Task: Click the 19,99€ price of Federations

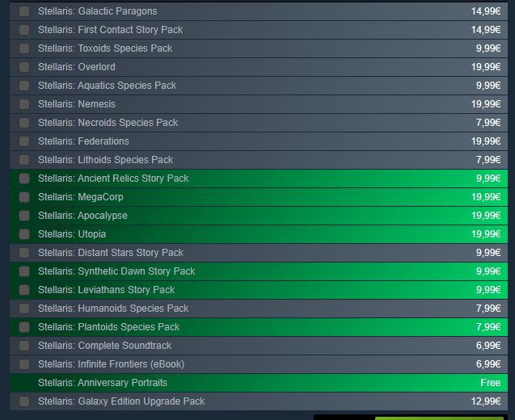Action: pos(486,141)
